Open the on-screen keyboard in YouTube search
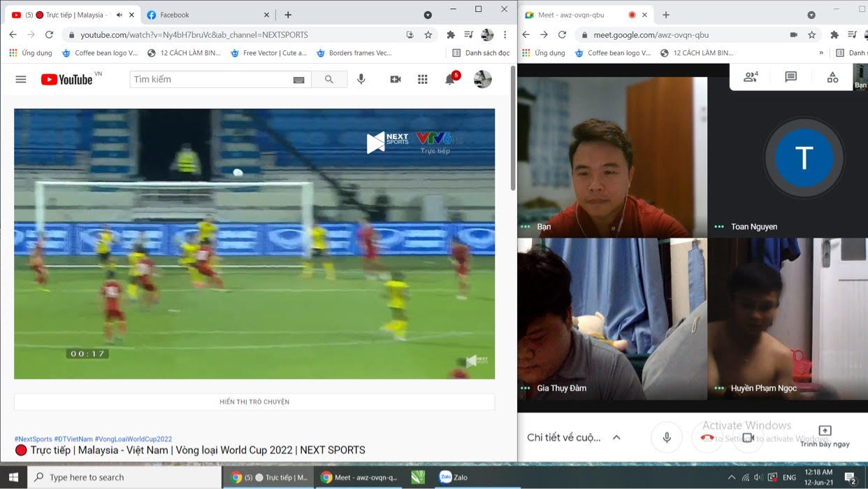The image size is (868, 489). pos(299,80)
